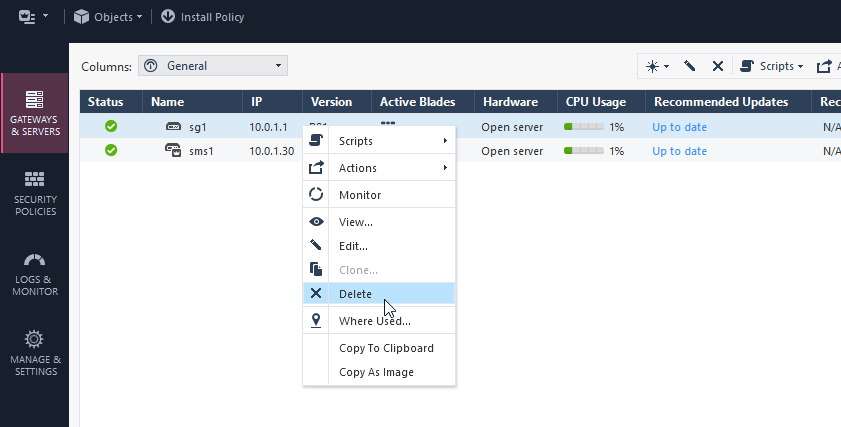Expand Actions submenu in context menu
The height and width of the screenshot is (427, 841).
click(x=379, y=168)
